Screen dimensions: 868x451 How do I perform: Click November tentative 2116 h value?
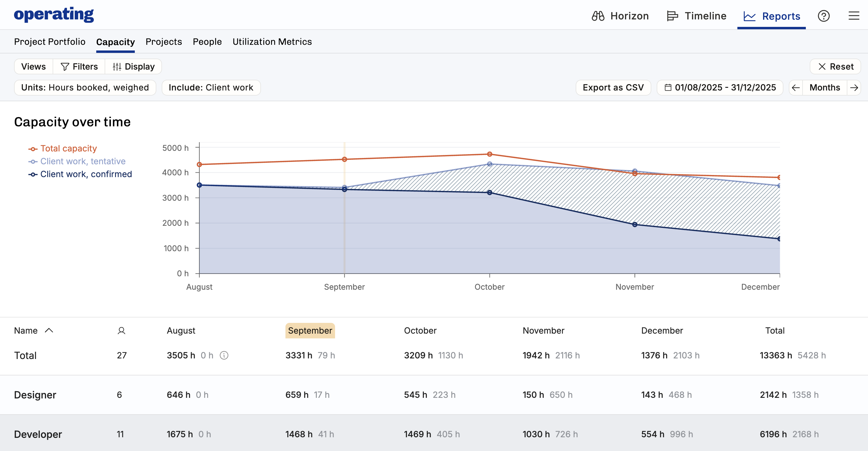click(x=567, y=355)
